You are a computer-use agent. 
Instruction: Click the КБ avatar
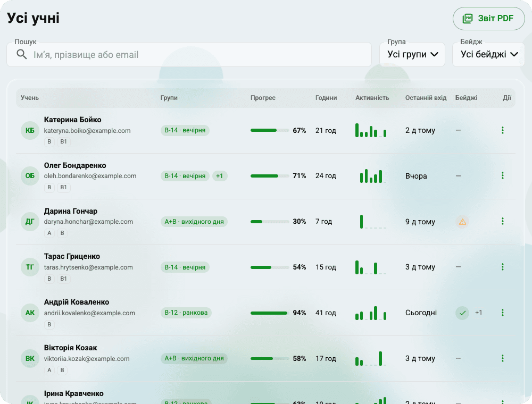(30, 130)
